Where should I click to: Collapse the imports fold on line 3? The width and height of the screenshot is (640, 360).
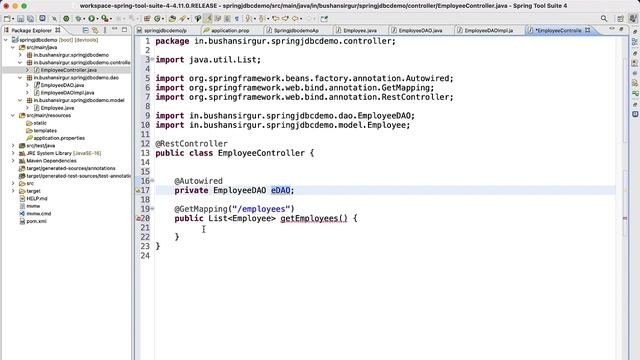[153, 59]
